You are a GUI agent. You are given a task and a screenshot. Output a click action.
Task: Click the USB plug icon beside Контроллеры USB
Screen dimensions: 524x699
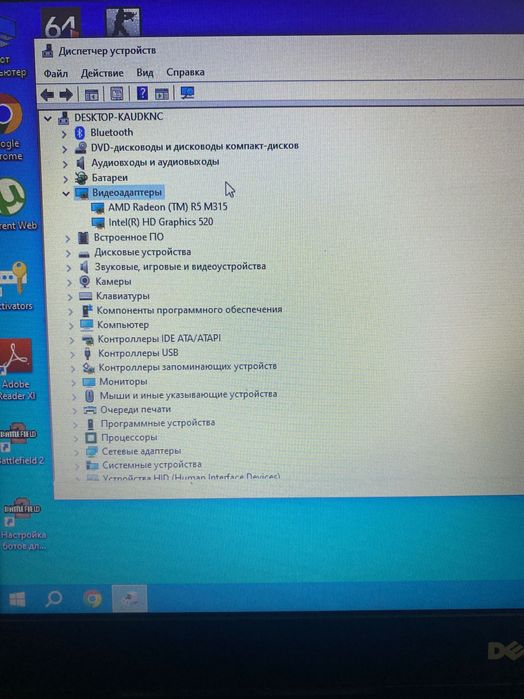tap(88, 354)
